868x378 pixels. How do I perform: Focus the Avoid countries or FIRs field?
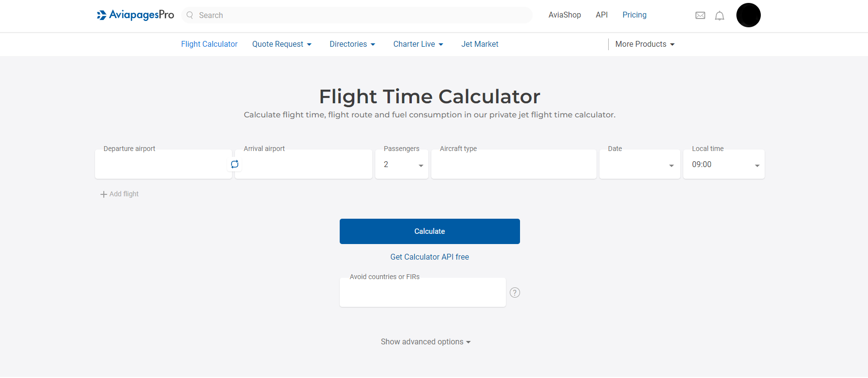[423, 292]
